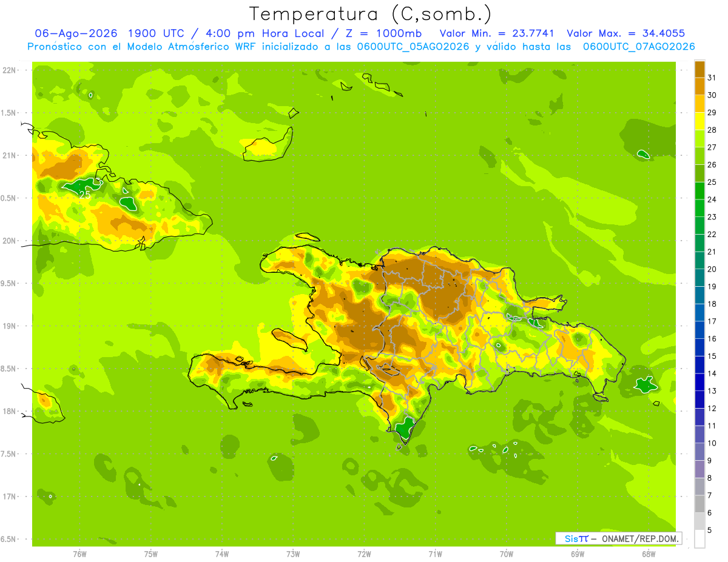Screen dimensions: 728x562
Task: Click the blue legend swatch between 15 and 16
Action: coord(699,347)
